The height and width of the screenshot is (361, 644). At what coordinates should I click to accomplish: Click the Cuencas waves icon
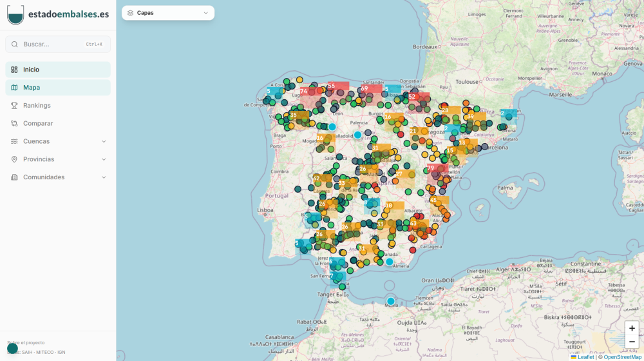coord(14,141)
